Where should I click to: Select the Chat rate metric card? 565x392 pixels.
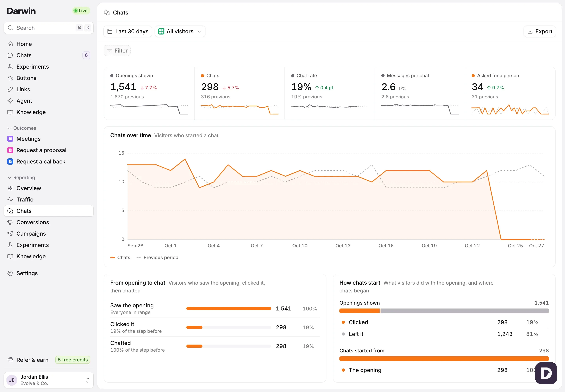(330, 93)
